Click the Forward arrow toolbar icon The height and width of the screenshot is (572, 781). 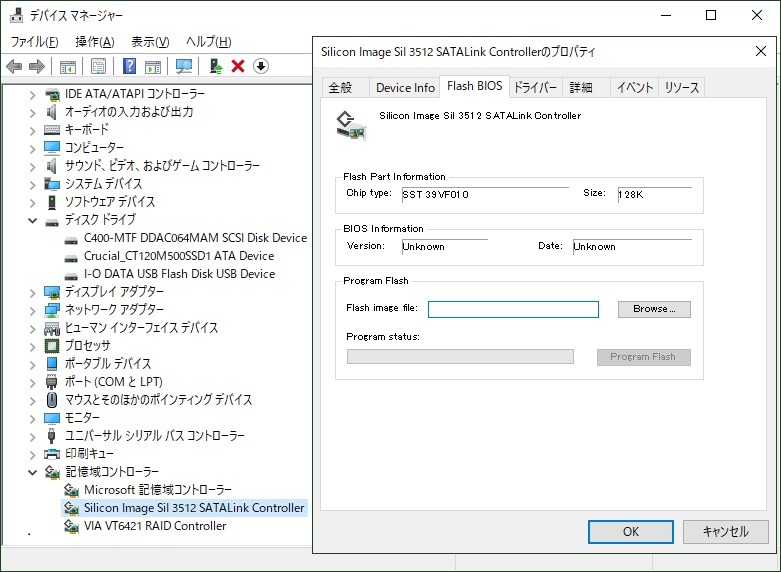pyautogui.click(x=37, y=66)
